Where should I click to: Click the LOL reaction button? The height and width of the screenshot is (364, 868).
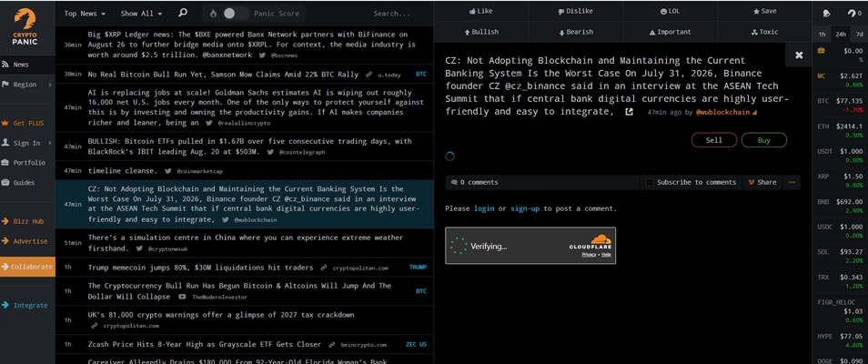670,11
